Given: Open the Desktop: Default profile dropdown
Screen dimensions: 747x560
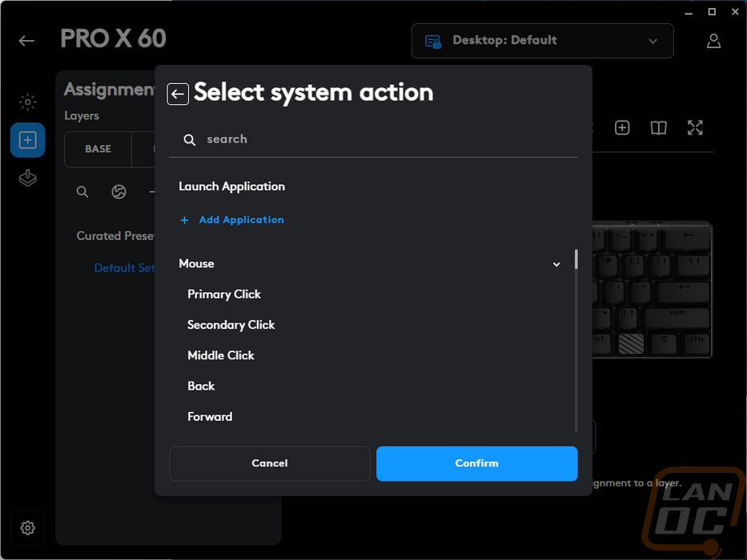Looking at the screenshot, I should (543, 41).
